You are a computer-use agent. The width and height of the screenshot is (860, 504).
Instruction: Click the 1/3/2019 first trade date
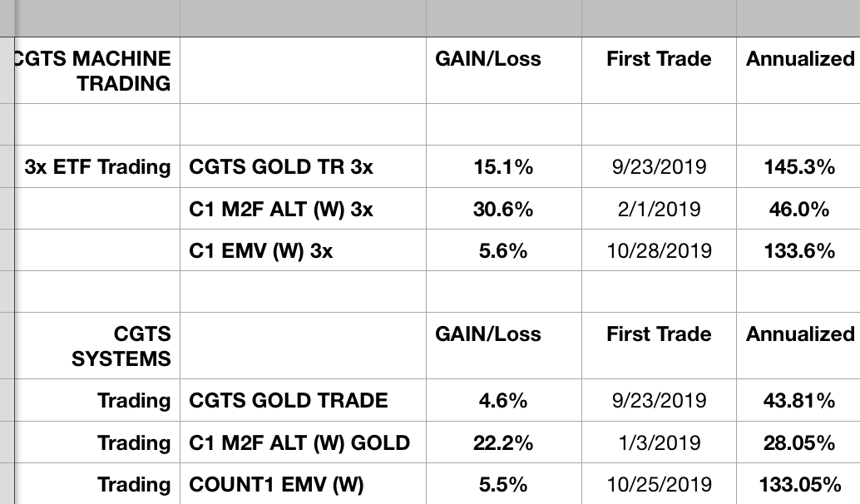click(659, 443)
